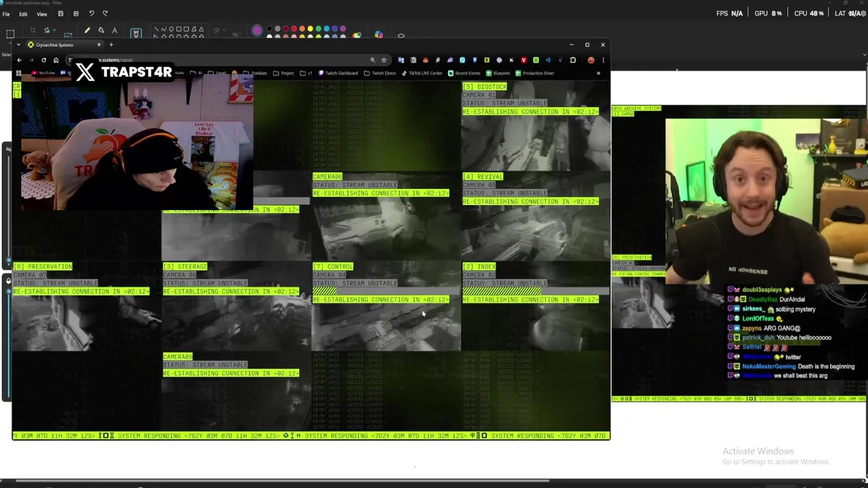The image size is (868, 488).
Task: Open the browser three-dot menu
Action: 603,60
